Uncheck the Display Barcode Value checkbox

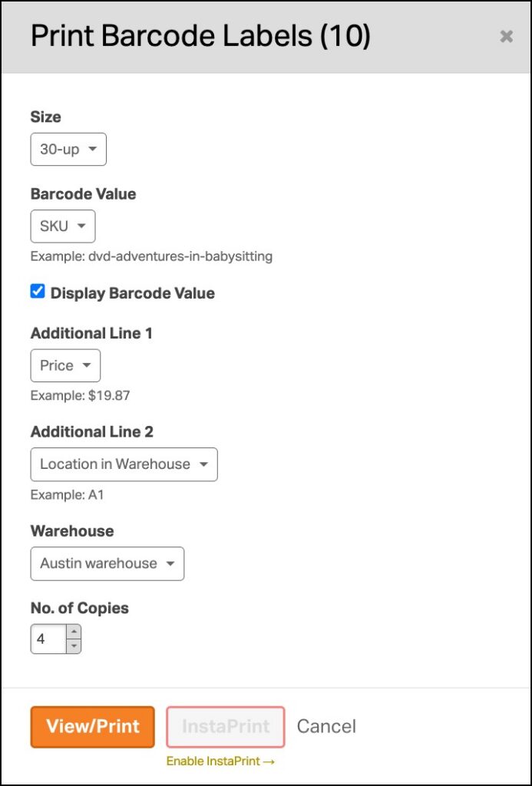coord(38,292)
